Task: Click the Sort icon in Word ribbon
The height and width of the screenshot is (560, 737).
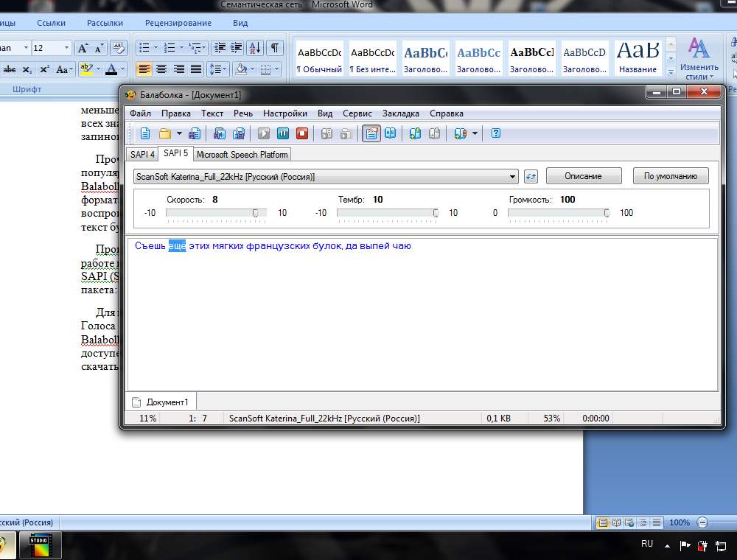Action: click(254, 48)
